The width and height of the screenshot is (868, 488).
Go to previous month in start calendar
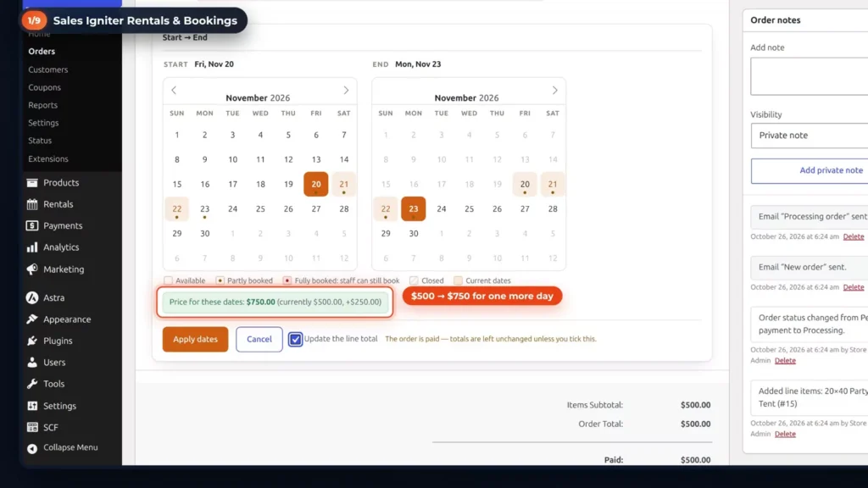tap(174, 90)
